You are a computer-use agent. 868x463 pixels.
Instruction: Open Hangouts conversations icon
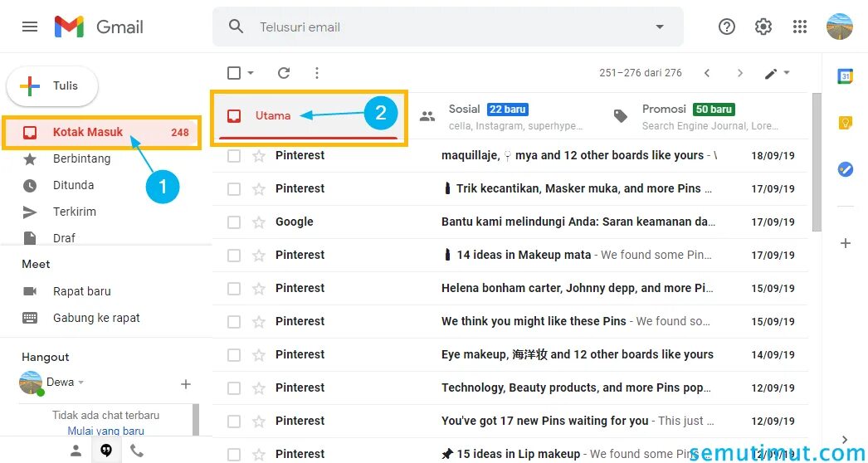pos(106,451)
